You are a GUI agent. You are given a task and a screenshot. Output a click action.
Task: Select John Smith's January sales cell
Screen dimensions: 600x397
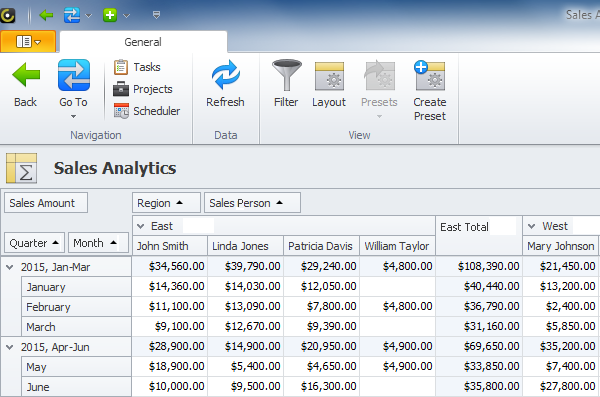[x=170, y=286]
